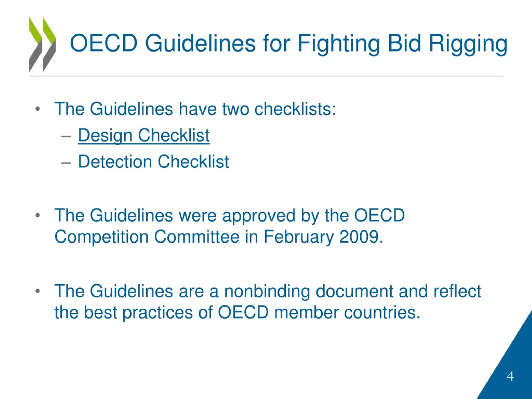Click the horizontal divider line under the title

tap(266, 76)
